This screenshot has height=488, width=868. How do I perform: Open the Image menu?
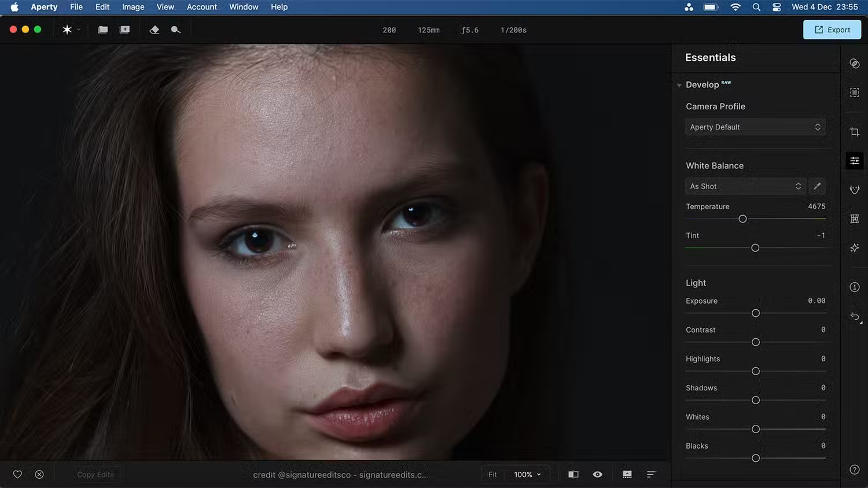point(133,7)
